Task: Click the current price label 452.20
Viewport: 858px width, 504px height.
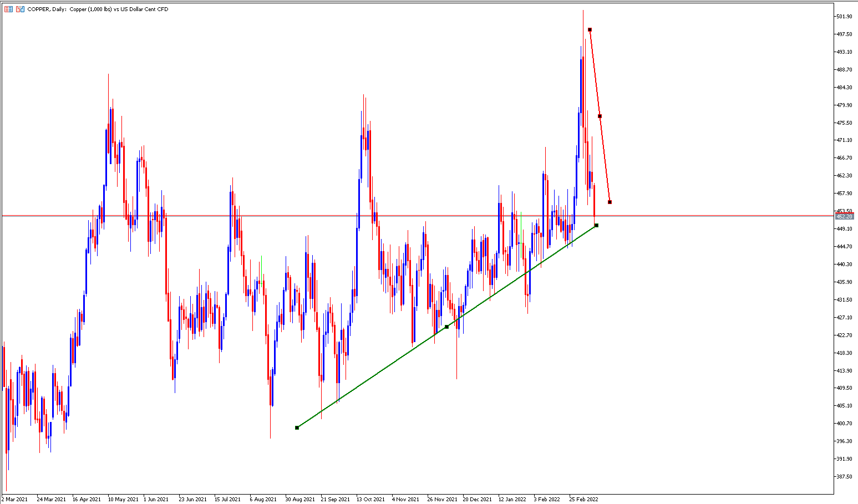Action: point(844,216)
